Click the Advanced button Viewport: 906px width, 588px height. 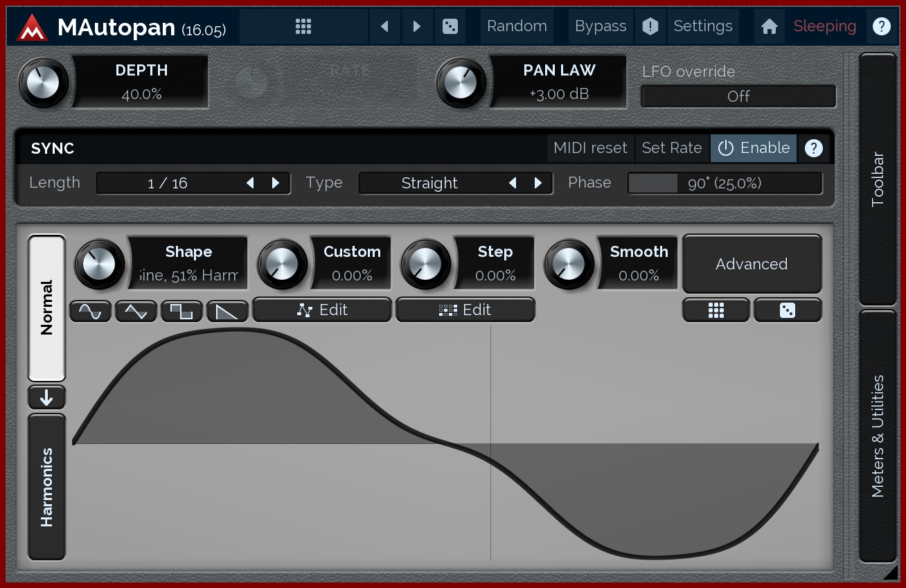click(752, 264)
